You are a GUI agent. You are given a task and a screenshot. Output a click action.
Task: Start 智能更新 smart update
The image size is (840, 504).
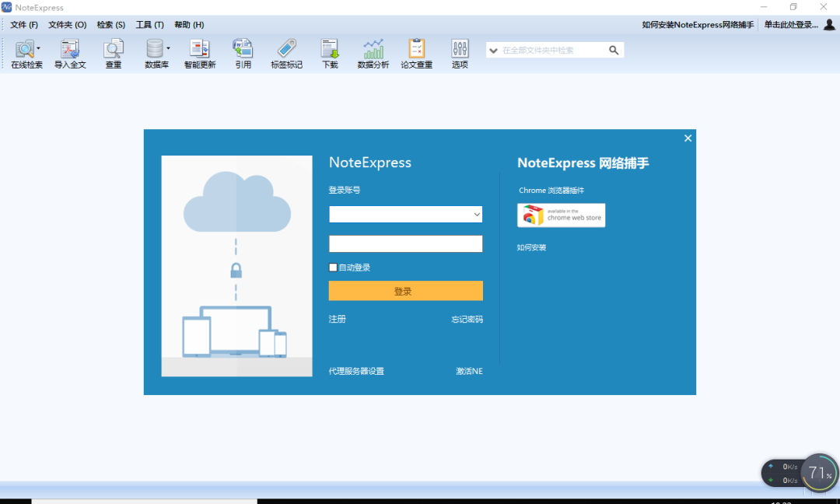pos(200,54)
